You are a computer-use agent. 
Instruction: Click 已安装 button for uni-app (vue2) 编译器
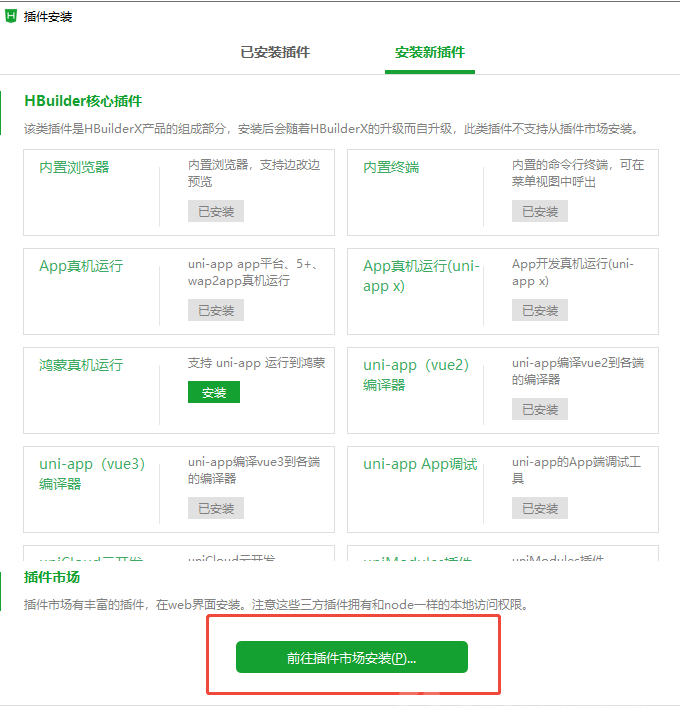[x=540, y=409]
